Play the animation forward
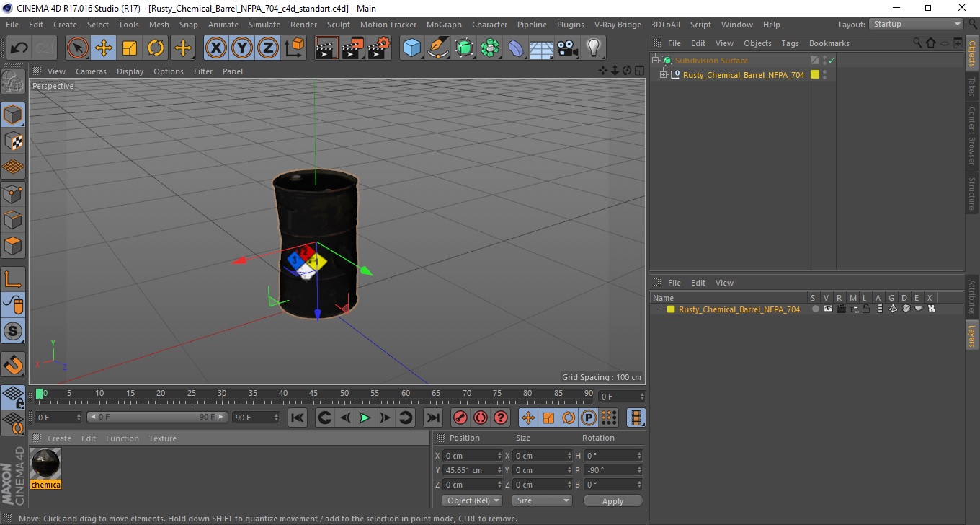Screen dimensions: 980x525 (x=365, y=418)
